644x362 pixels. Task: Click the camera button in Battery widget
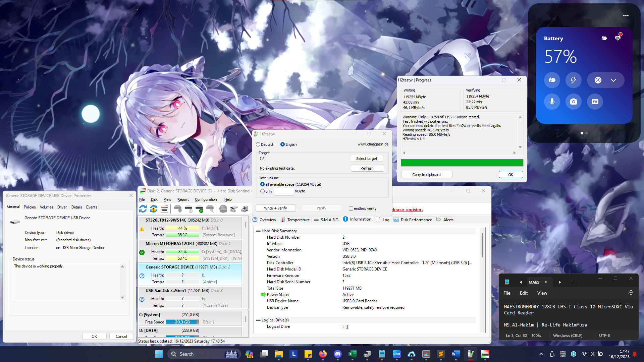click(x=574, y=102)
